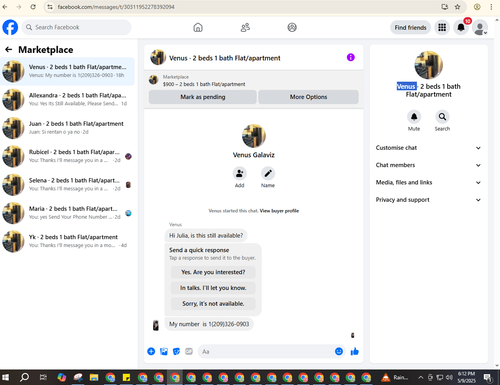Open the Facebook Home icon
This screenshot has width=500, height=385.
[x=198, y=27]
